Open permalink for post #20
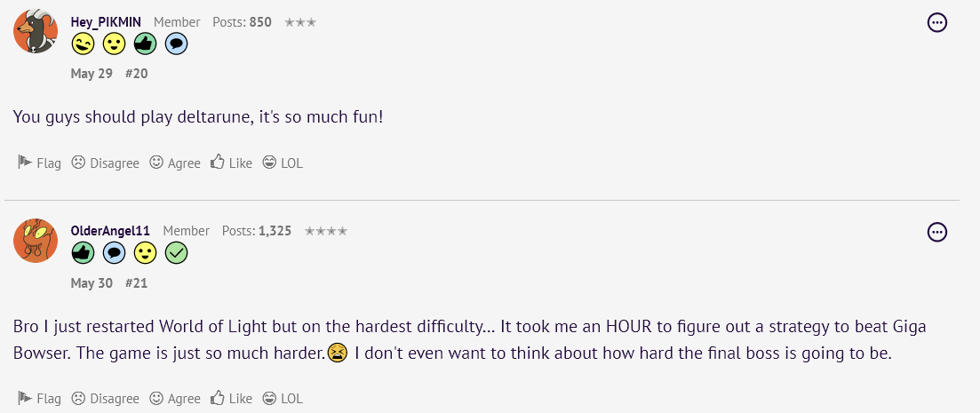Screen dimensions: 980x413 pos(136,74)
